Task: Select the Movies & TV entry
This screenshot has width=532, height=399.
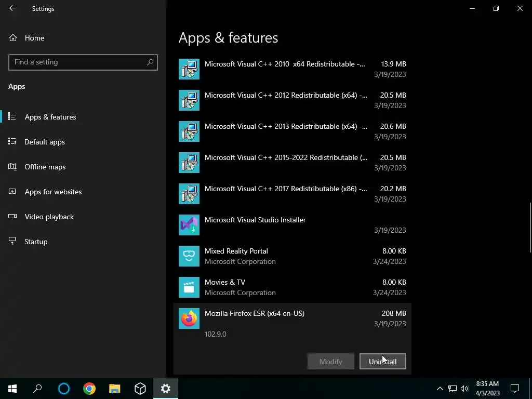Action: [292, 287]
